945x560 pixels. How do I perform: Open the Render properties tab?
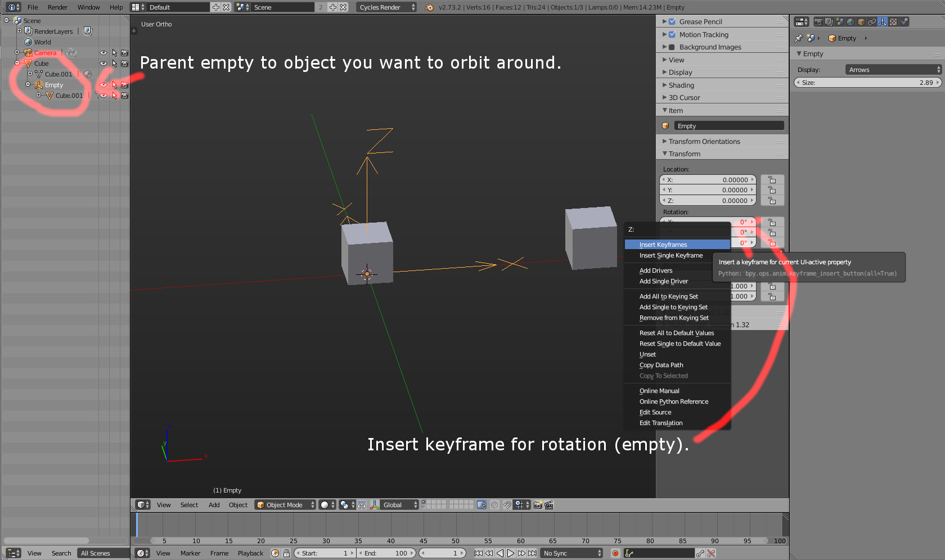(x=818, y=22)
